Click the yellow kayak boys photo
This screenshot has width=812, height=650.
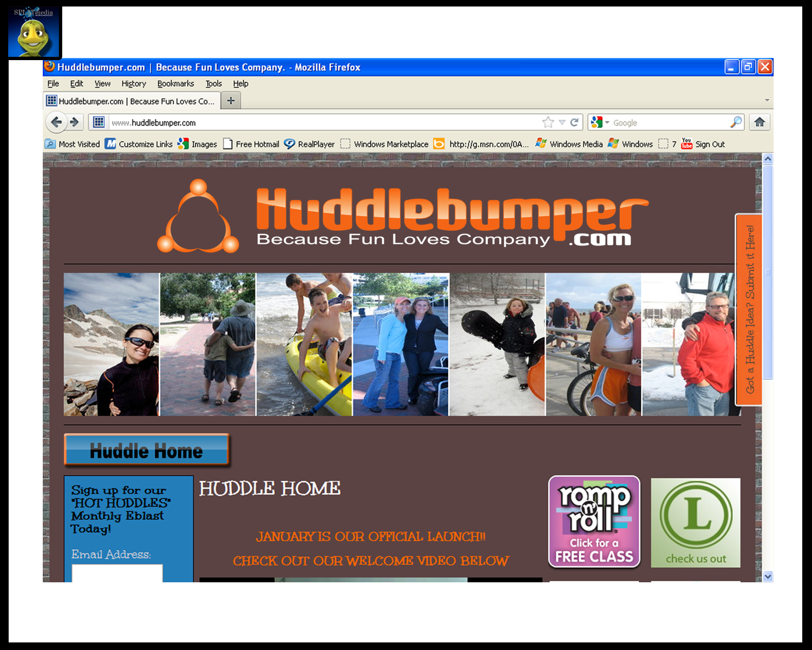click(304, 344)
